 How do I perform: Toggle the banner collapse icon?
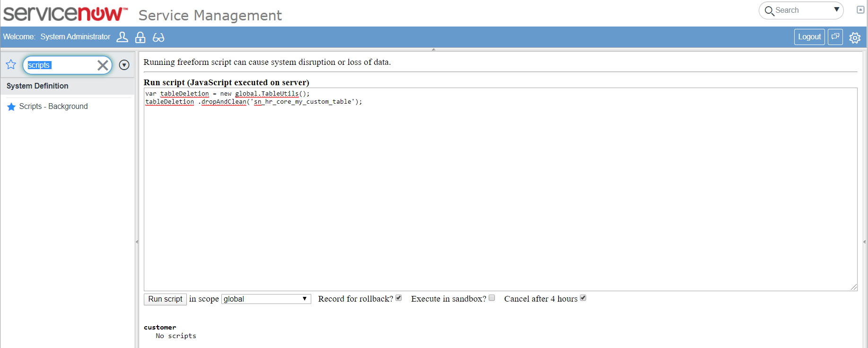click(860, 9)
